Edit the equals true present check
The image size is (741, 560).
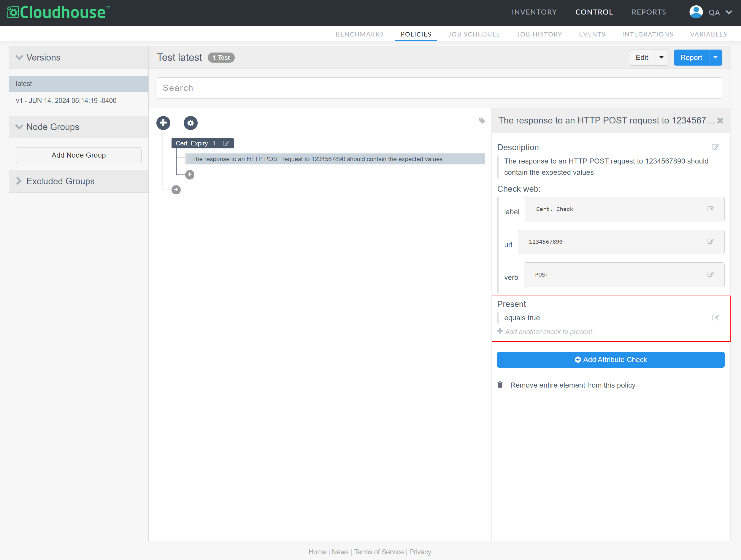click(715, 318)
